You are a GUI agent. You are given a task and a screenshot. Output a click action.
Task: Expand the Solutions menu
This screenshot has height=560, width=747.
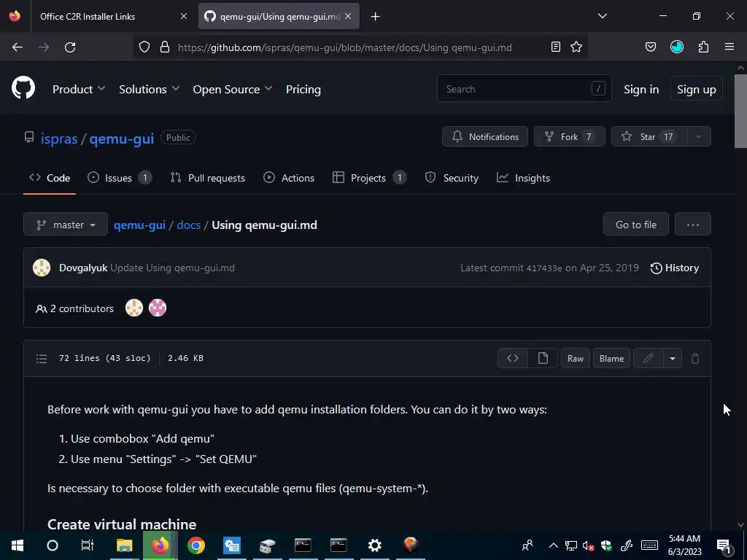coord(149,89)
